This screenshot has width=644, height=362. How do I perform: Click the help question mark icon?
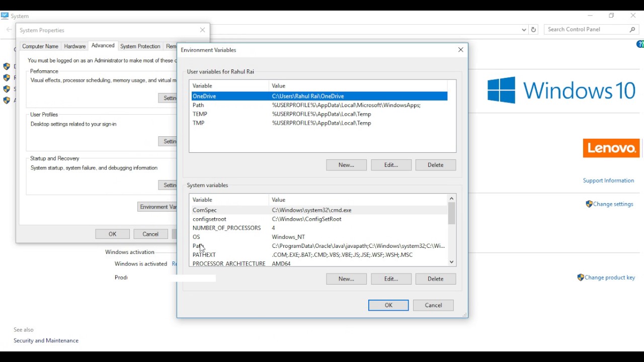point(640,44)
